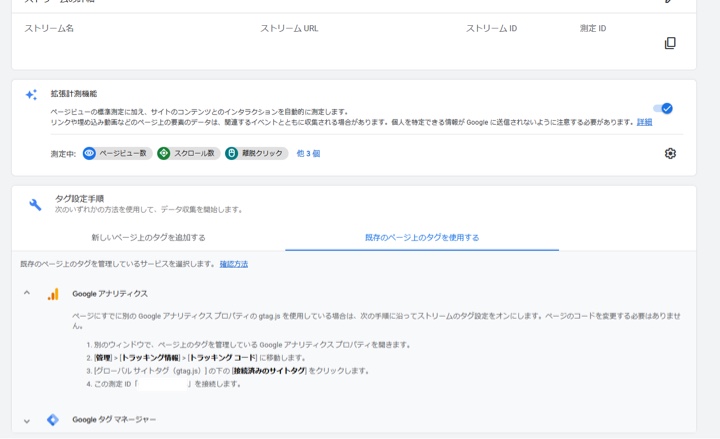Image resolution: width=720 pixels, height=439 pixels.
Task: Open the 詳細 link
Action: (644, 122)
